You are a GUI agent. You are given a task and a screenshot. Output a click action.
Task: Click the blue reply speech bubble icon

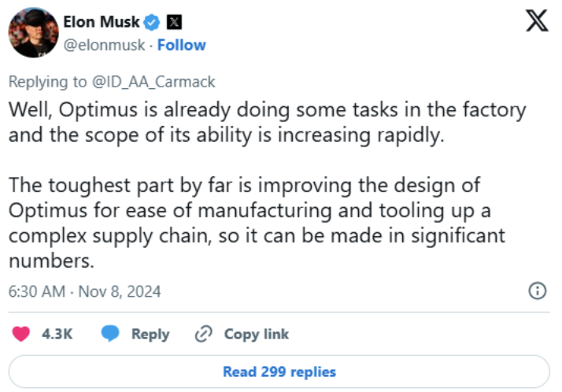pyautogui.click(x=111, y=334)
